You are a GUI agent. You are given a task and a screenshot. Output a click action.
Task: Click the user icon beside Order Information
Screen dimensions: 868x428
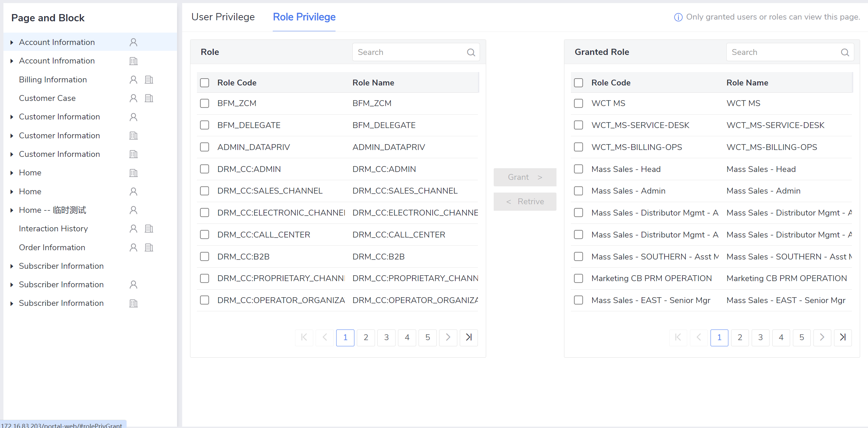click(133, 247)
